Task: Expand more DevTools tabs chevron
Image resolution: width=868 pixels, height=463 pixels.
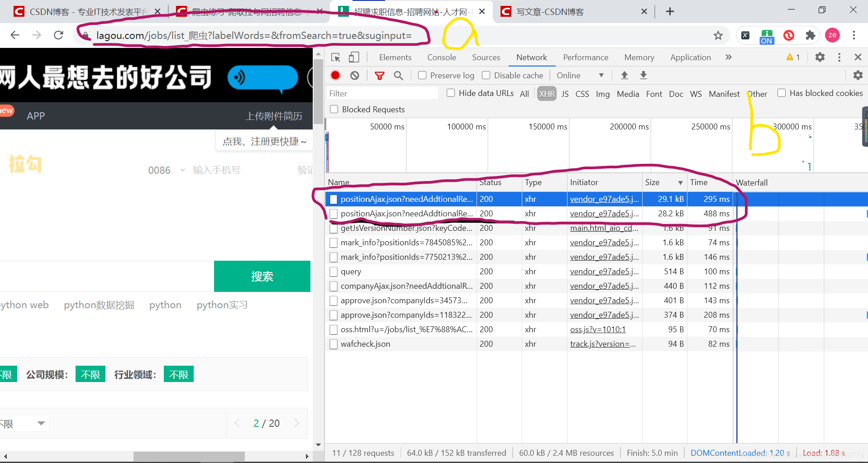Action: coord(728,57)
